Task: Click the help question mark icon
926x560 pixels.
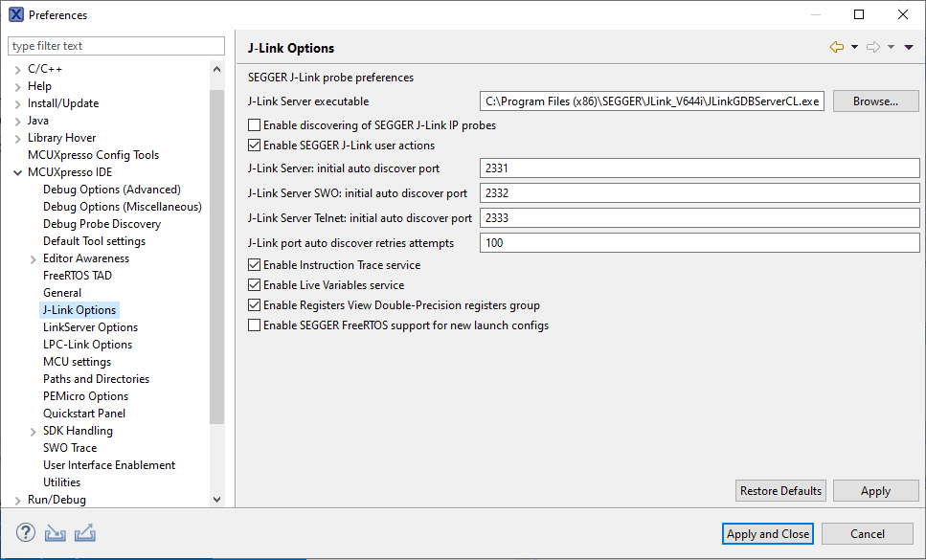Action: tap(26, 533)
